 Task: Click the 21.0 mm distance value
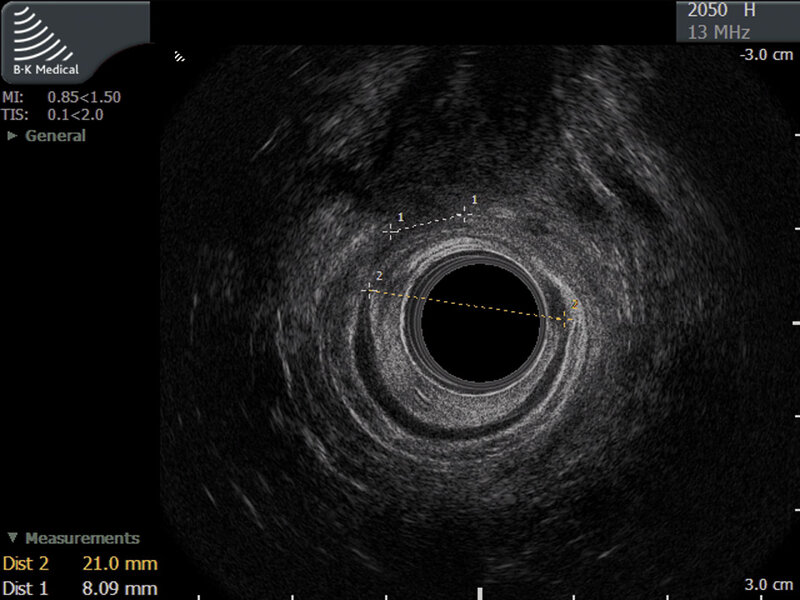[x=120, y=563]
